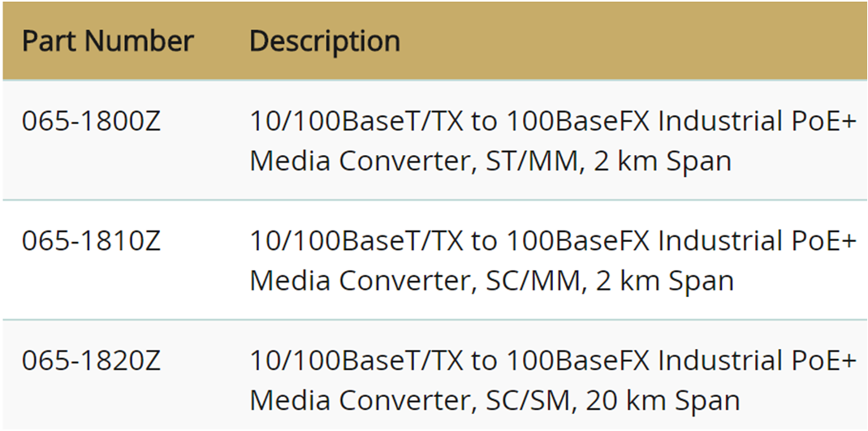Viewport: 868px width, 431px height.
Task: Click 'Media Converter' in the first row
Action: point(364,161)
